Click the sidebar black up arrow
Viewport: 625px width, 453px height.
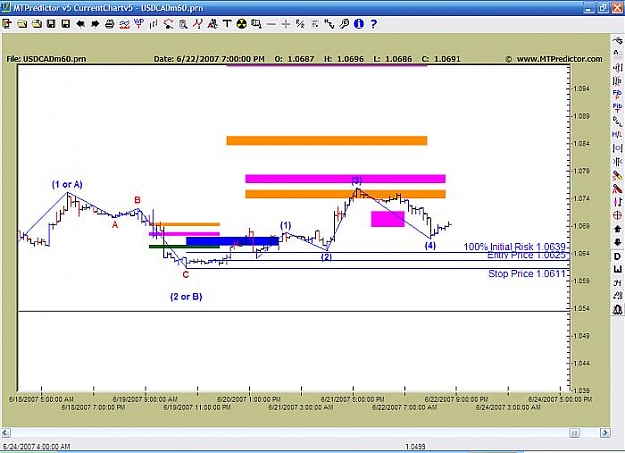pos(617,229)
